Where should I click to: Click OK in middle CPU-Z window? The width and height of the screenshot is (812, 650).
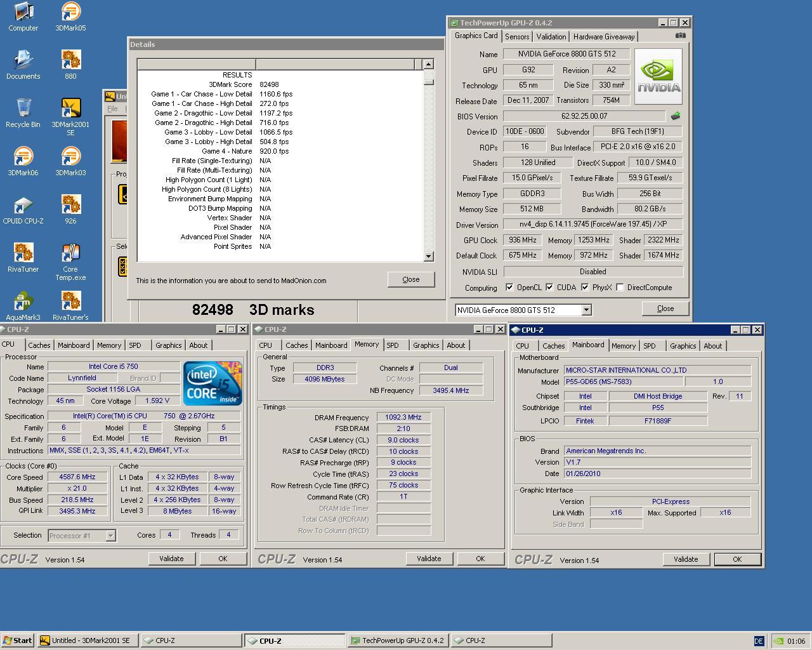click(480, 559)
